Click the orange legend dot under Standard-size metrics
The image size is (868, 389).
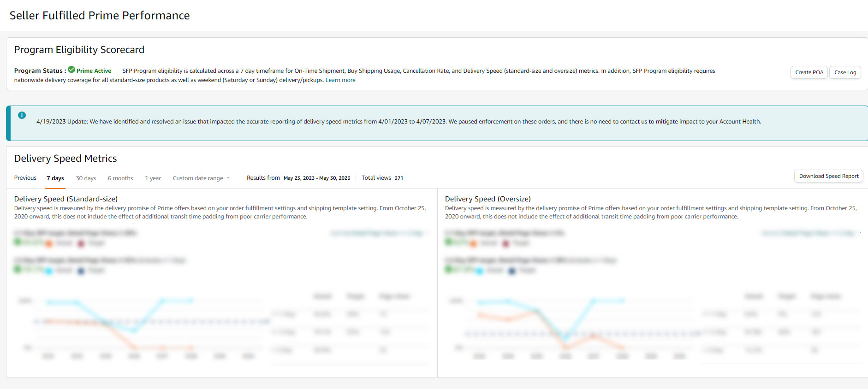click(x=49, y=243)
